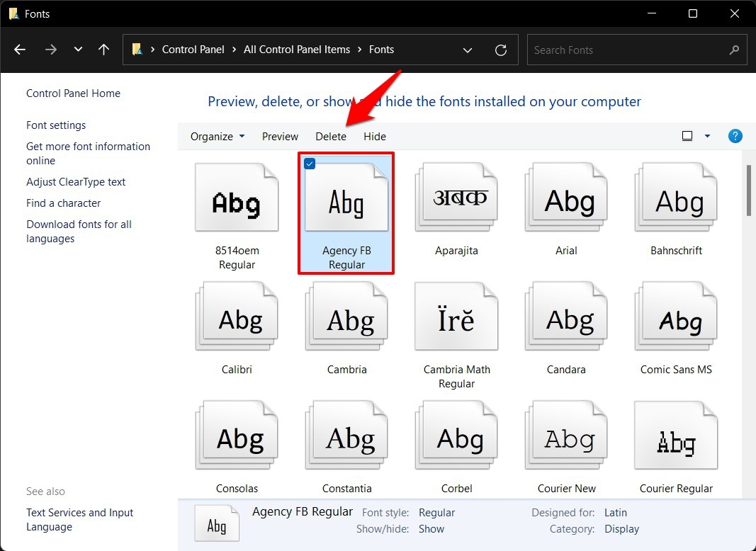This screenshot has width=756, height=551.
Task: Open the view options dropdown arrow
Action: coord(707,136)
